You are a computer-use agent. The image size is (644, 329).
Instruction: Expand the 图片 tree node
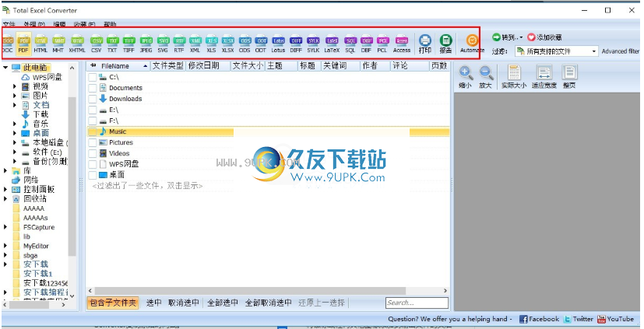tap(15, 96)
